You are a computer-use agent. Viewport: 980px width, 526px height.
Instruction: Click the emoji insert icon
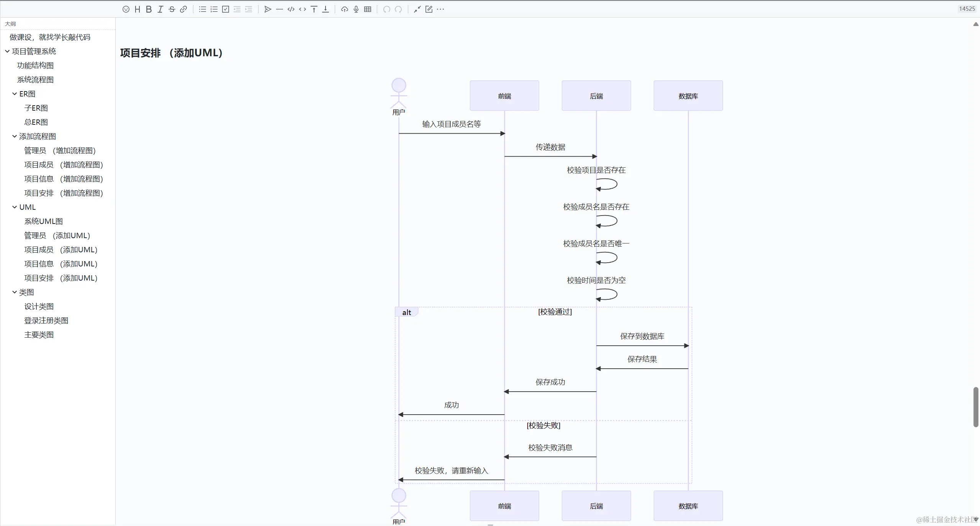(126, 9)
